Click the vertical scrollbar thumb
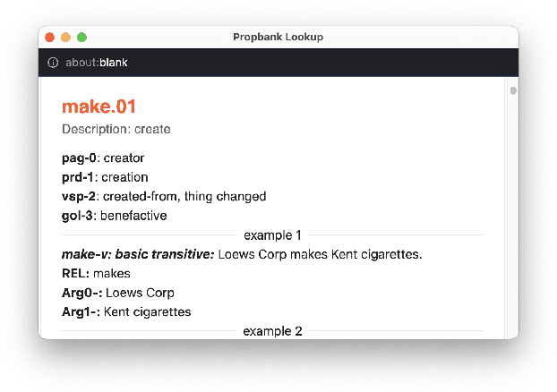The height and width of the screenshot is (392, 557). point(513,90)
